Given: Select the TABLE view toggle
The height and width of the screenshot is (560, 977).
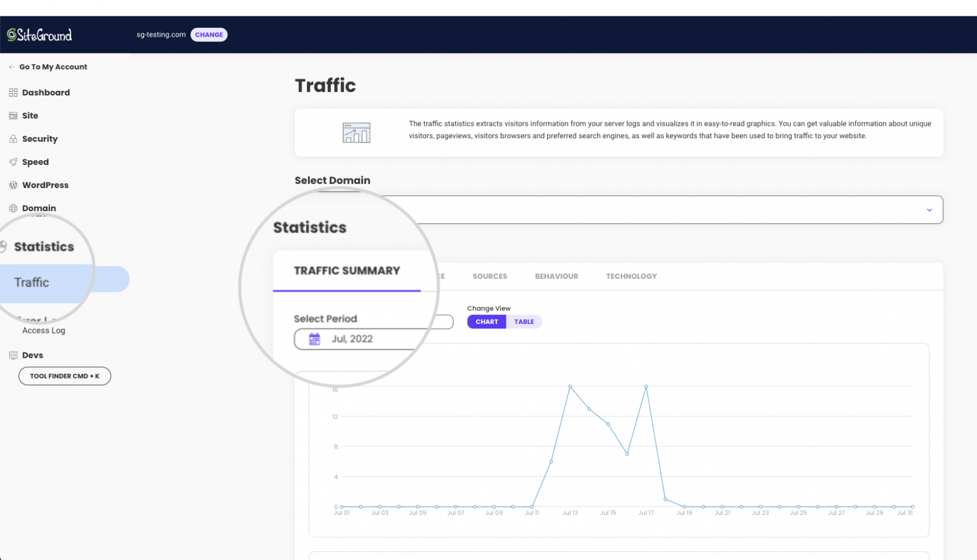Looking at the screenshot, I should (524, 322).
